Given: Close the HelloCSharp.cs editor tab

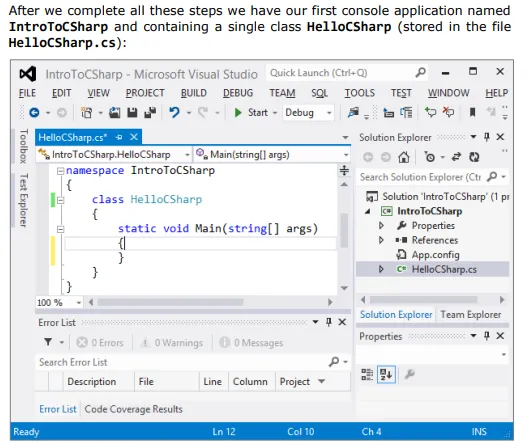Looking at the screenshot, I should [x=134, y=137].
